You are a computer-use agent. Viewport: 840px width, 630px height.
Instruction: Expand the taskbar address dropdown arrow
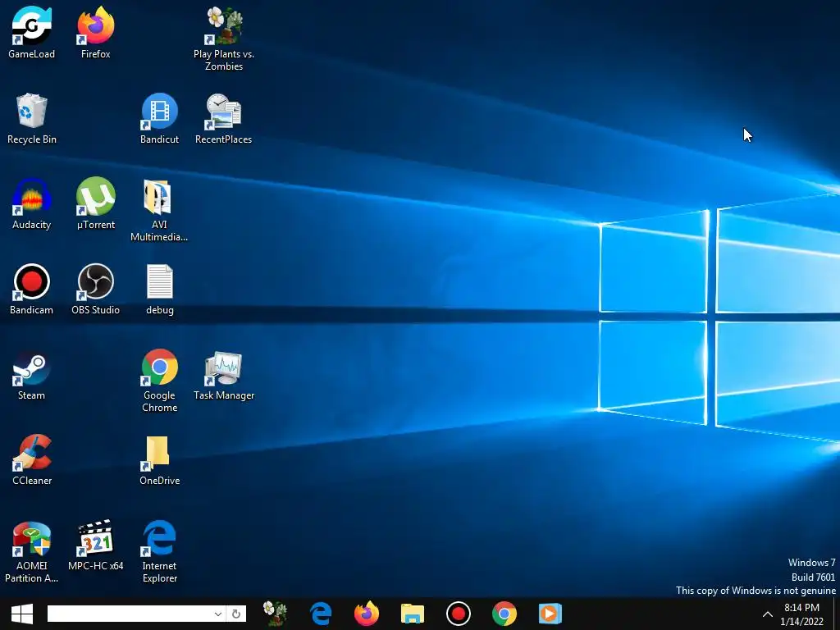point(218,614)
